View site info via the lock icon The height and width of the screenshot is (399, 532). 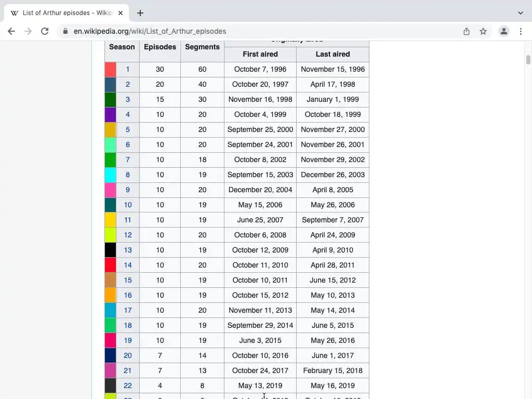pos(65,31)
